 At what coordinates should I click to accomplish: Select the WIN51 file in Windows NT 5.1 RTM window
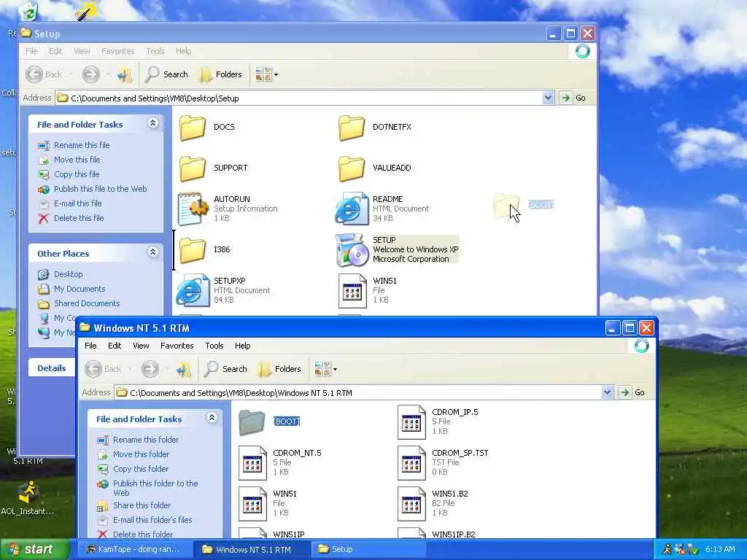click(252, 504)
